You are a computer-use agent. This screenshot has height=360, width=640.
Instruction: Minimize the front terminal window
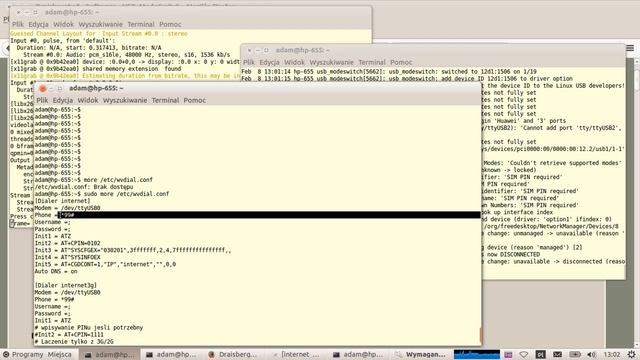point(51,88)
